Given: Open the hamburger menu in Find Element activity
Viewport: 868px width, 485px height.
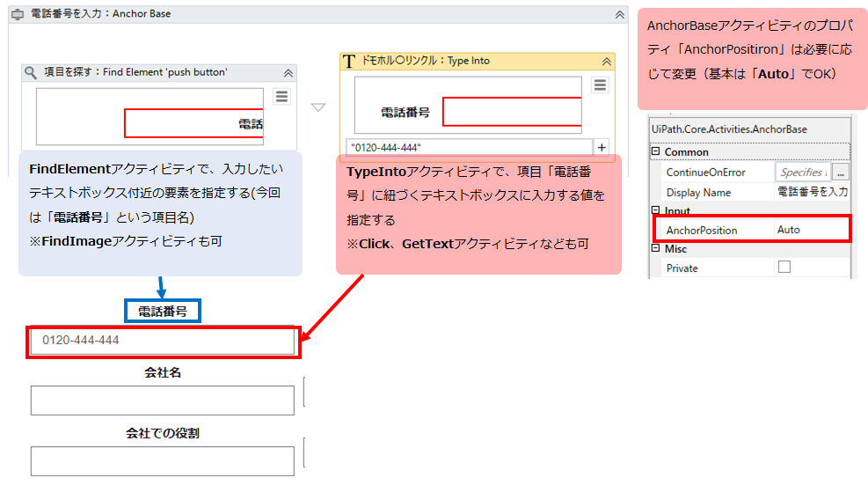Looking at the screenshot, I should pos(281,97).
